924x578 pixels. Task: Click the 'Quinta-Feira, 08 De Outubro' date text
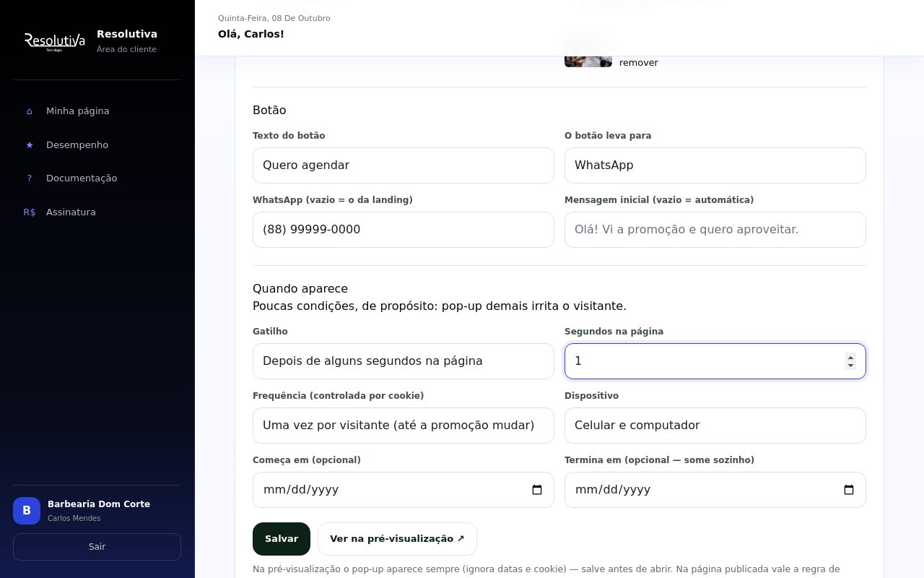point(274,18)
